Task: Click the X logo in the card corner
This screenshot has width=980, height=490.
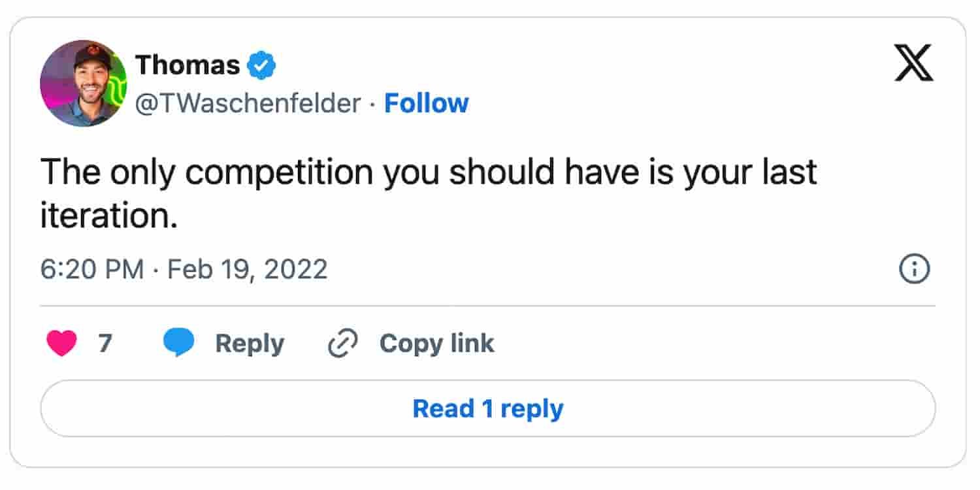Action: 914,65
